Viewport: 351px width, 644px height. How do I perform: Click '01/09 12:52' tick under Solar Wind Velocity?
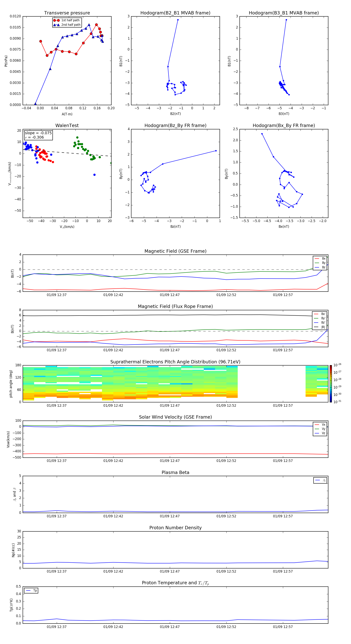(x=226, y=461)
